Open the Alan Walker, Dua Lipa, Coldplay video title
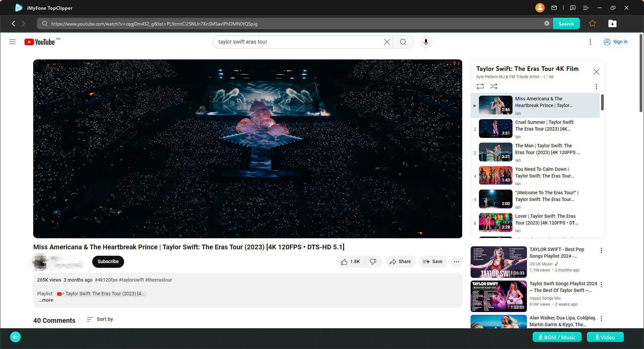The height and width of the screenshot is (349, 644). (x=562, y=321)
